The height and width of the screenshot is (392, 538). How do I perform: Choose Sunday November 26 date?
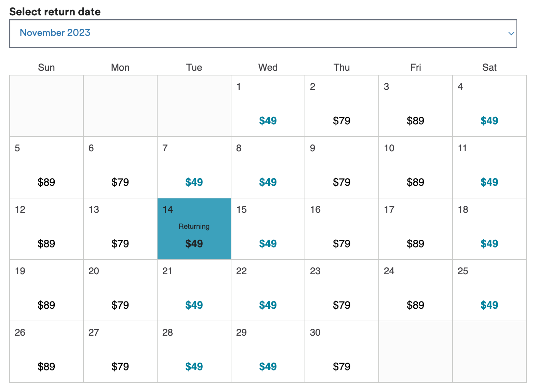pos(46,352)
